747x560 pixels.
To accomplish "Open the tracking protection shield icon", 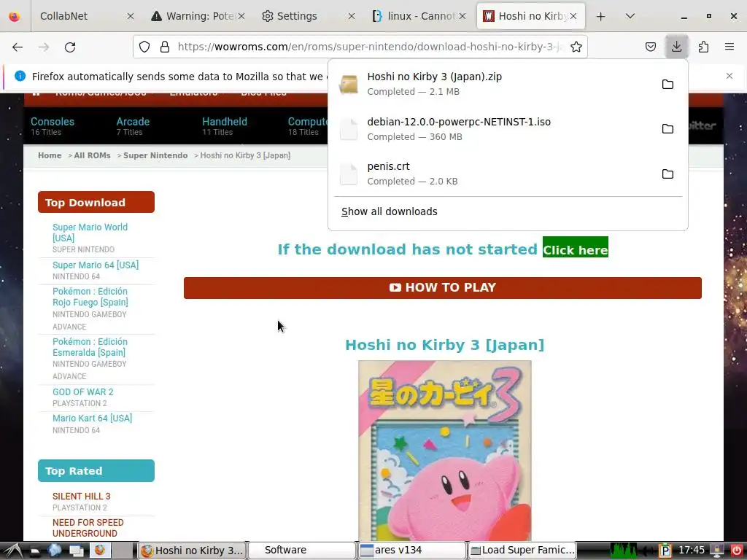I will pyautogui.click(x=144, y=47).
